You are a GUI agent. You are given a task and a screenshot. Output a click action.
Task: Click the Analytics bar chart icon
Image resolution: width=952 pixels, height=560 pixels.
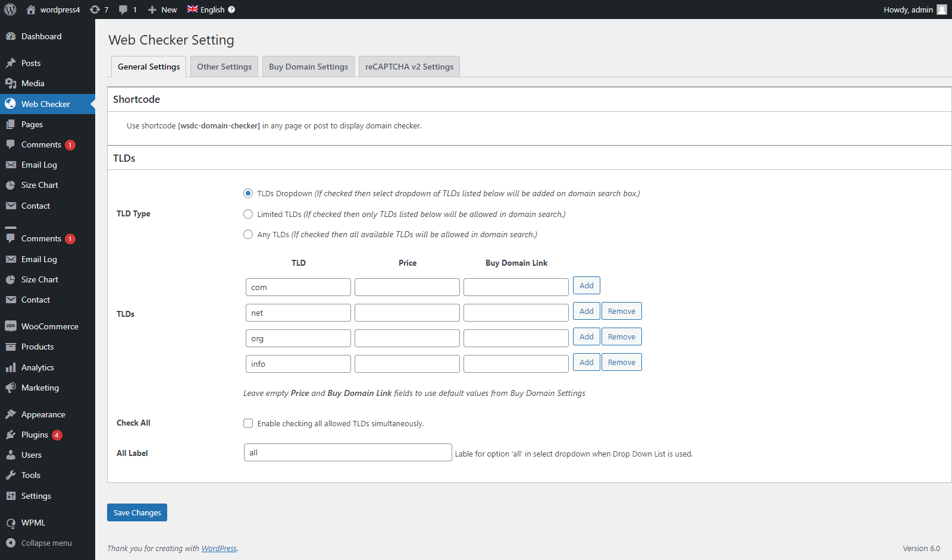click(x=11, y=367)
